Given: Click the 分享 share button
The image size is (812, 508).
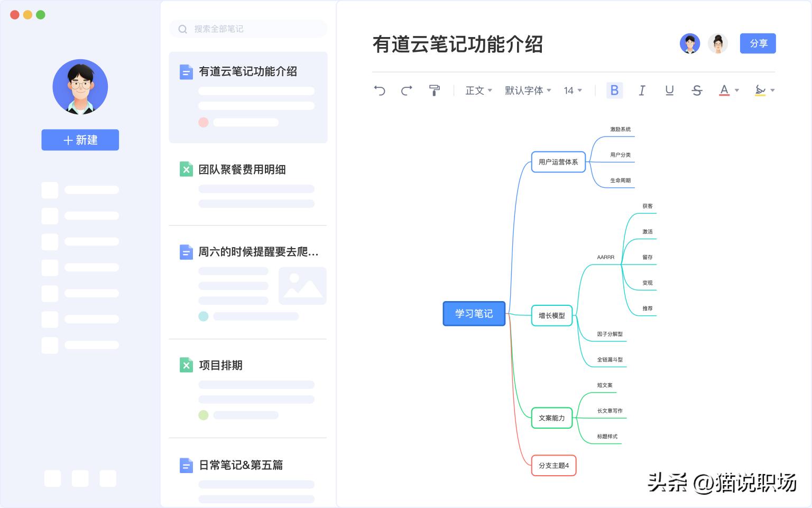Looking at the screenshot, I should [x=758, y=43].
